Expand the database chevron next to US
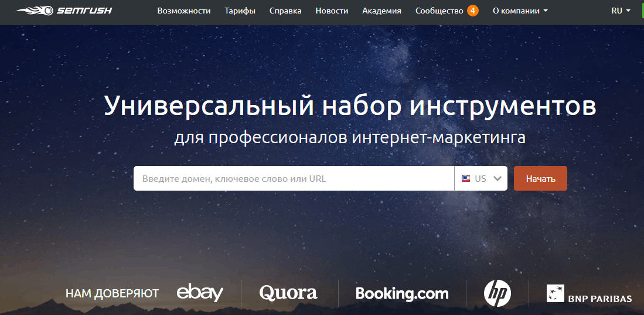Viewport: 644px width, 315px height. click(x=498, y=179)
